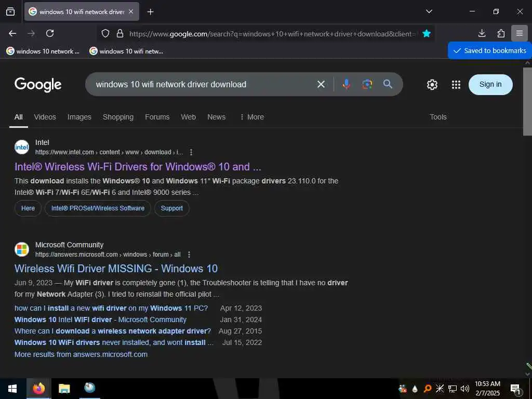Open the Downloads panel
The image size is (532, 399).
pyautogui.click(x=482, y=33)
